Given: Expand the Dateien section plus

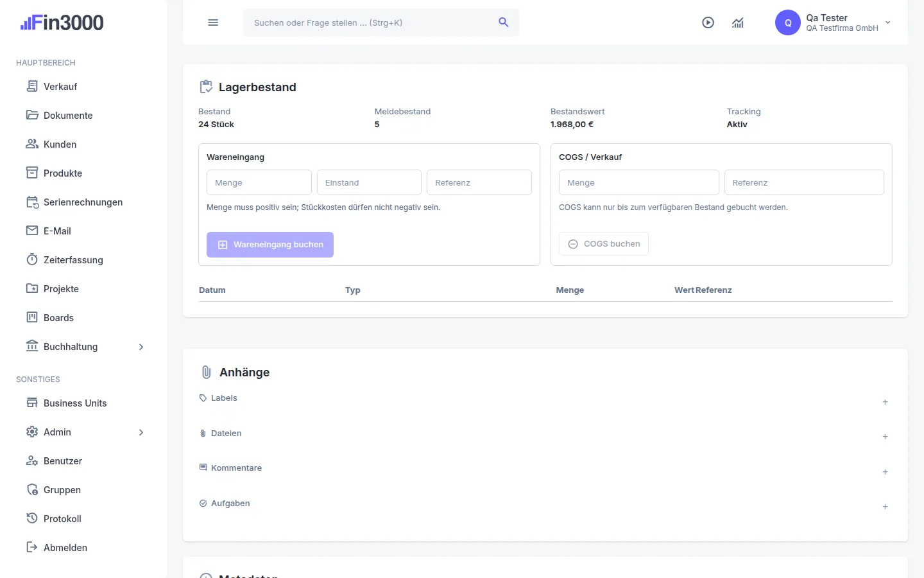Looking at the screenshot, I should 885,437.
